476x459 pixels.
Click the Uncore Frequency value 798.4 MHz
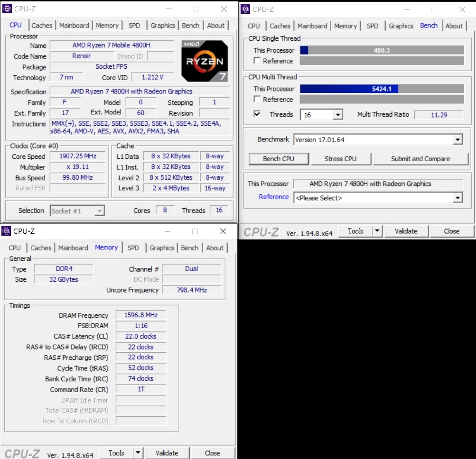[x=192, y=290]
